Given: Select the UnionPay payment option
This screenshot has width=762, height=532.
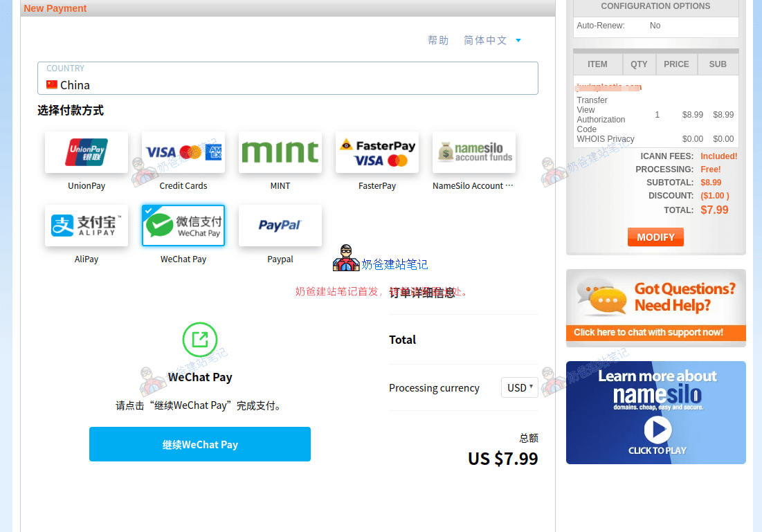Looking at the screenshot, I should tap(87, 153).
